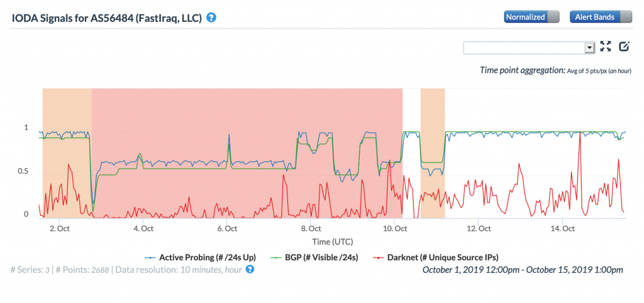Click the IODA Signals for AS56484 title
The image size is (644, 303).
click(106, 18)
